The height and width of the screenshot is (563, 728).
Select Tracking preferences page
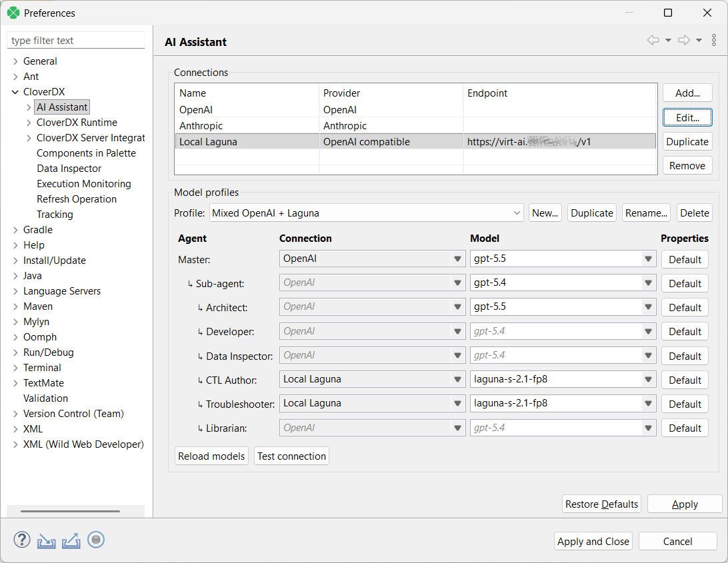pos(55,215)
